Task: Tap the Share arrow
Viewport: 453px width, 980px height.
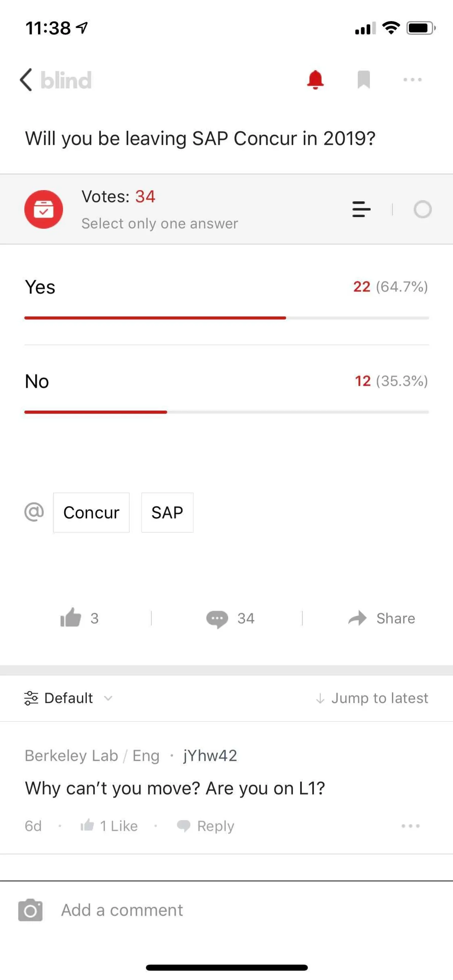Action: [x=357, y=618]
